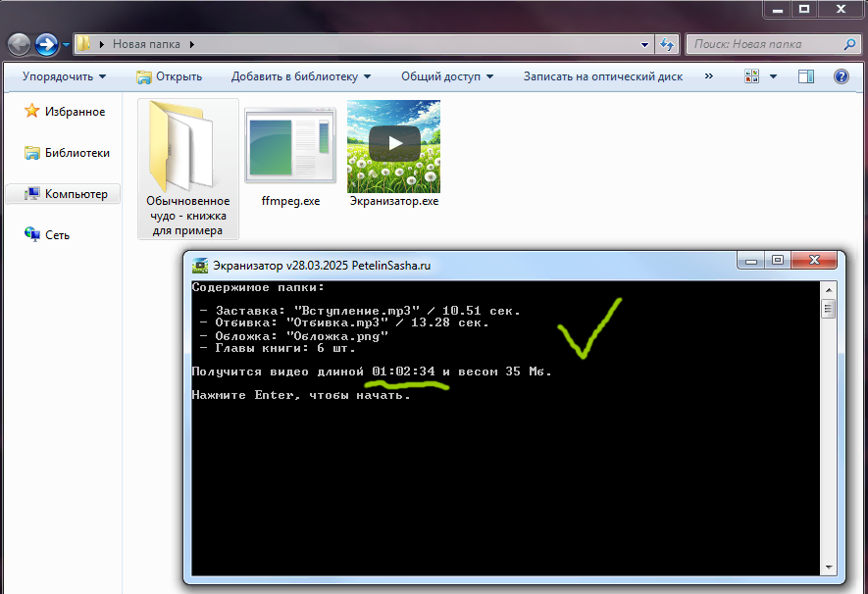Click the Открыть toolbar button

click(169, 76)
